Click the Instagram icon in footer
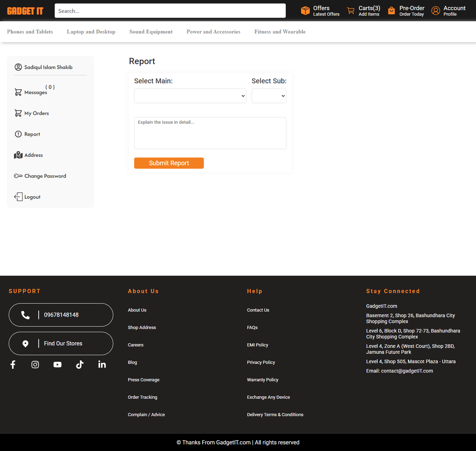The height and width of the screenshot is (451, 476). click(x=35, y=364)
